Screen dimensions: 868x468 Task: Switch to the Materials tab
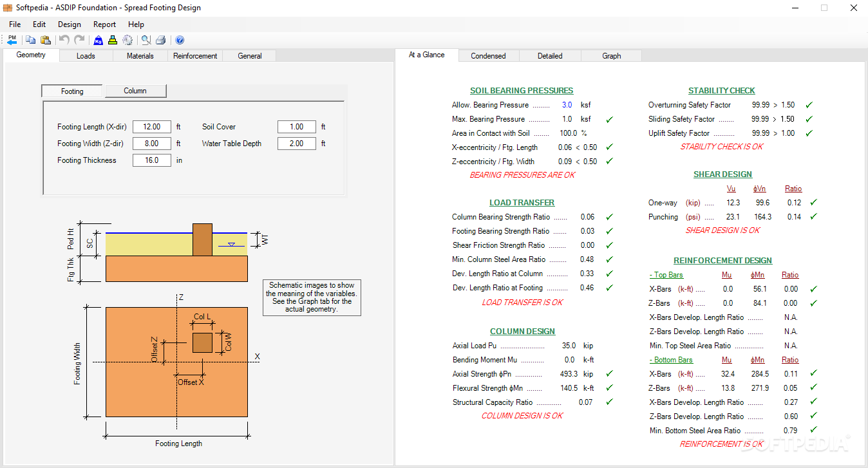(140, 56)
